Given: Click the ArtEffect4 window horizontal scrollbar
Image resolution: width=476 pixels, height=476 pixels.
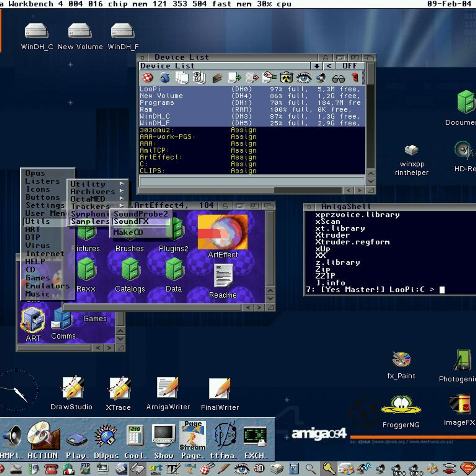Looking at the screenshot, I should (x=153, y=307).
